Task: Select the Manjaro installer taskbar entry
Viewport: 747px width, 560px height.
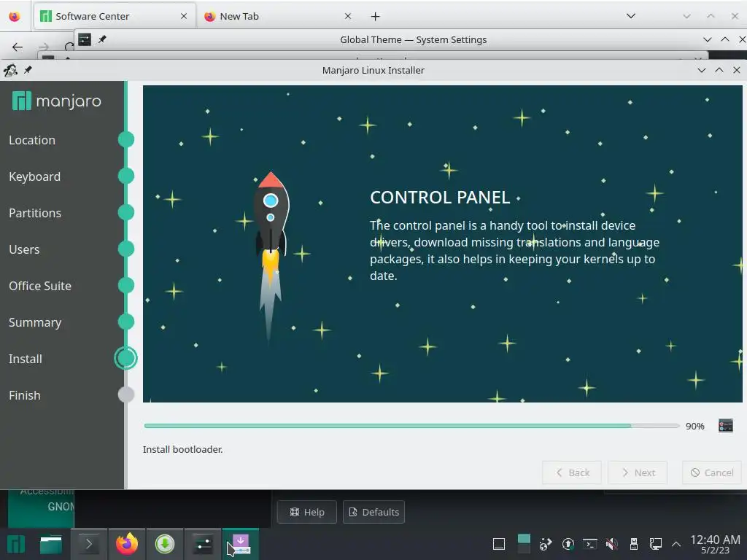Action: click(x=241, y=544)
